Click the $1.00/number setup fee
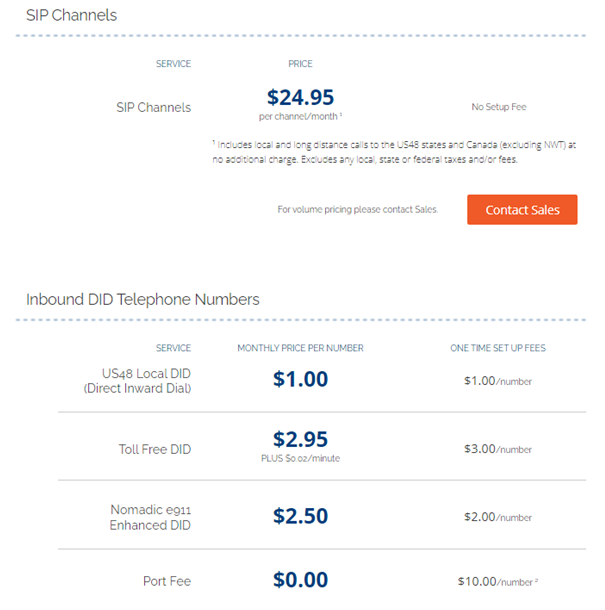Image resolution: width=605 pixels, height=610 pixels. 498,380
